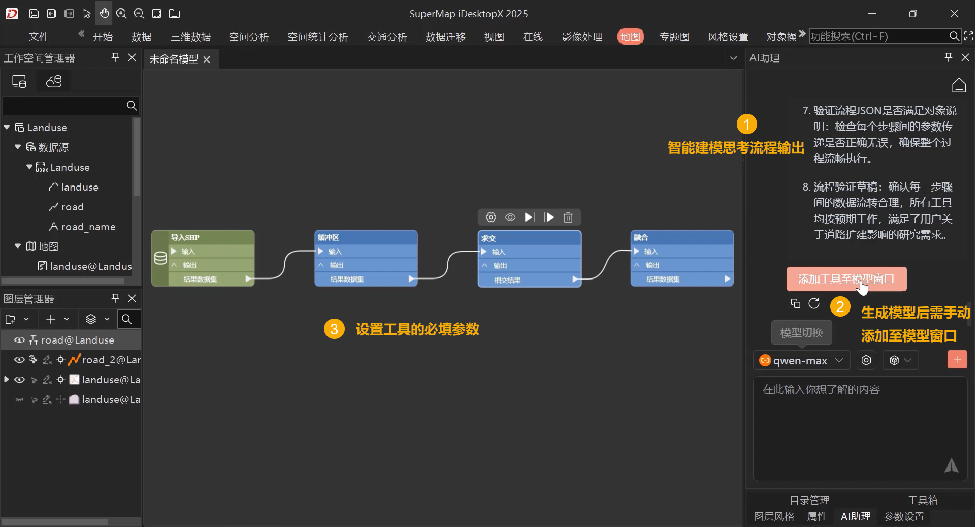The image size is (980, 527).
Task: Switch to workspace tree view icon
Action: 19,81
